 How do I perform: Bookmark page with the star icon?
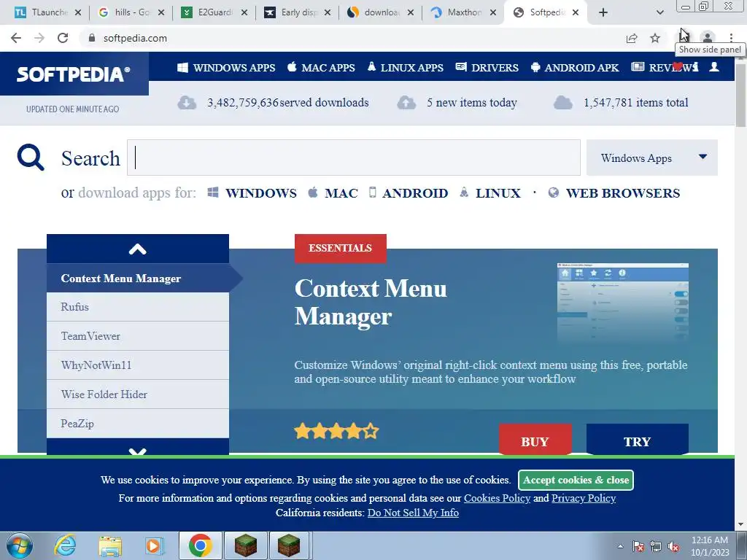[656, 38]
